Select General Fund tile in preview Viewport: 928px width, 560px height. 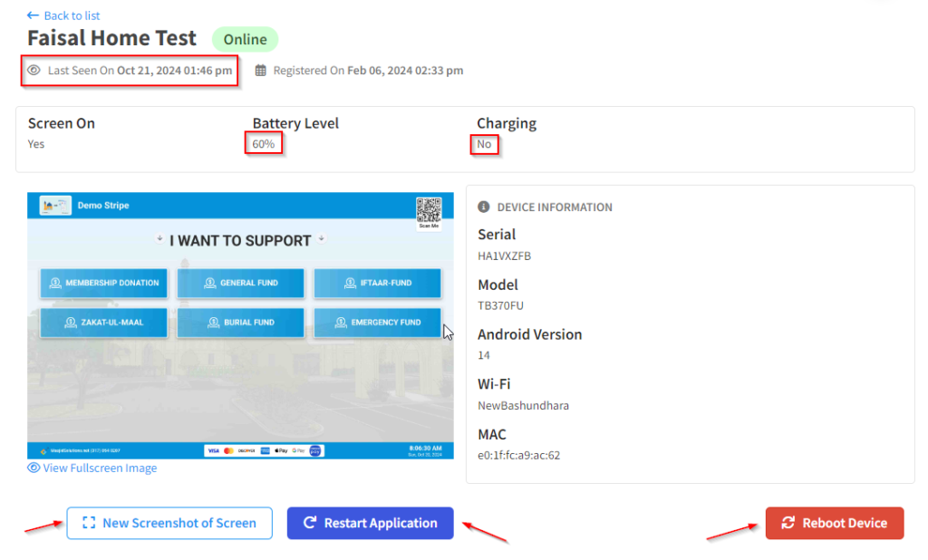(x=240, y=283)
